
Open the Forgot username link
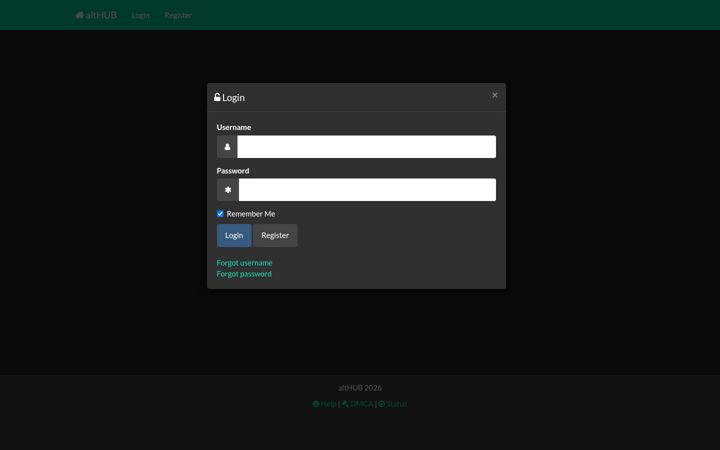point(244,263)
